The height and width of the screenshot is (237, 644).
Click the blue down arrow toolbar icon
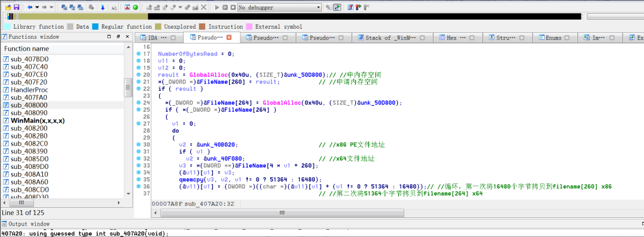click(x=103, y=7)
